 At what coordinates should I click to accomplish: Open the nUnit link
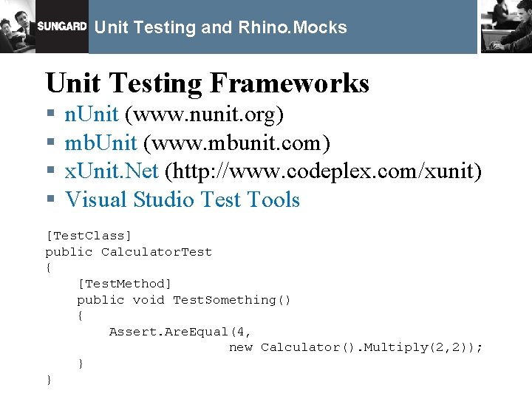pyautogui.click(x=92, y=114)
